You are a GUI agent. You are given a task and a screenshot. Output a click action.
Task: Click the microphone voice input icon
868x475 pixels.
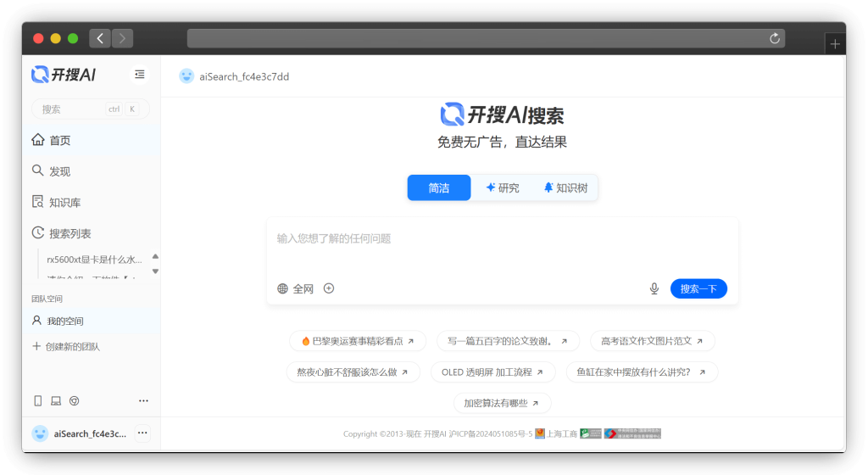pyautogui.click(x=654, y=288)
